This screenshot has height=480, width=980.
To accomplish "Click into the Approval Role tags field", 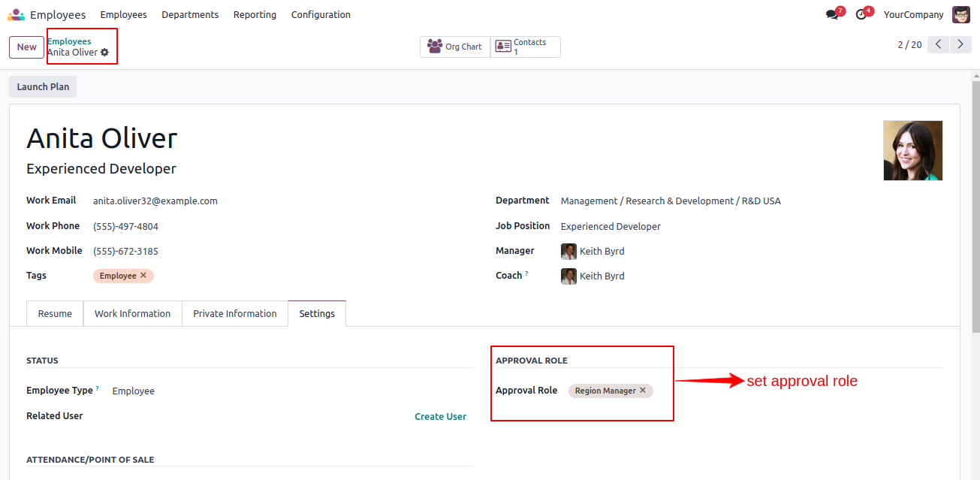I will [755, 391].
